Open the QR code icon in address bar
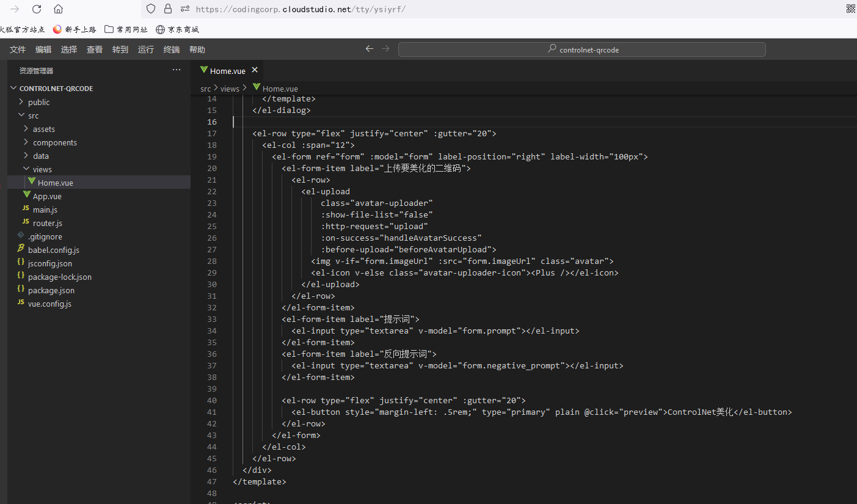 [851, 9]
